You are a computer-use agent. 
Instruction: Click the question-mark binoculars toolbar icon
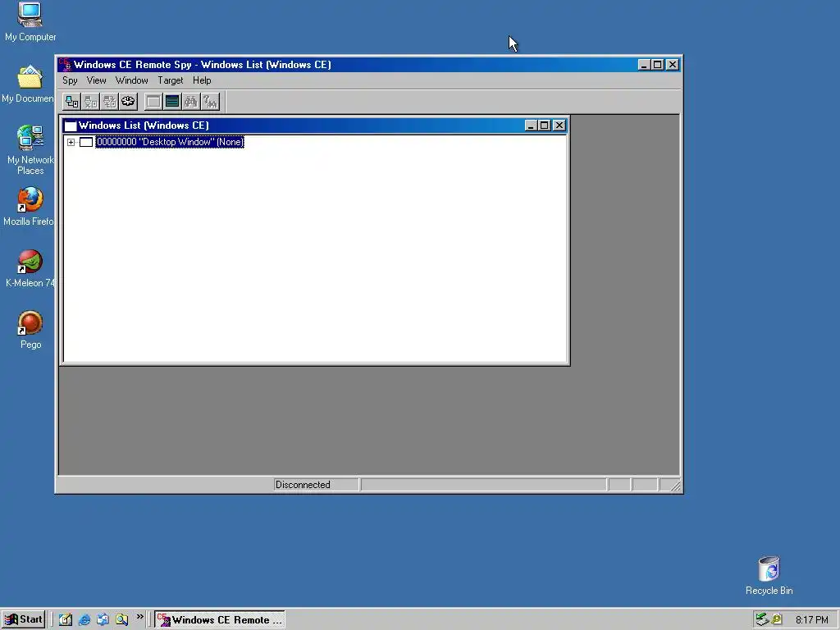click(210, 101)
